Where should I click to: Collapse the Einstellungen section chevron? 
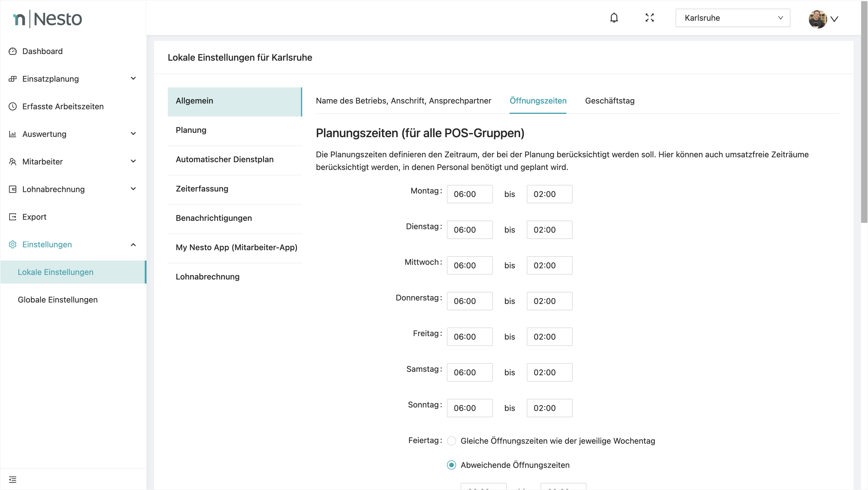(x=133, y=244)
